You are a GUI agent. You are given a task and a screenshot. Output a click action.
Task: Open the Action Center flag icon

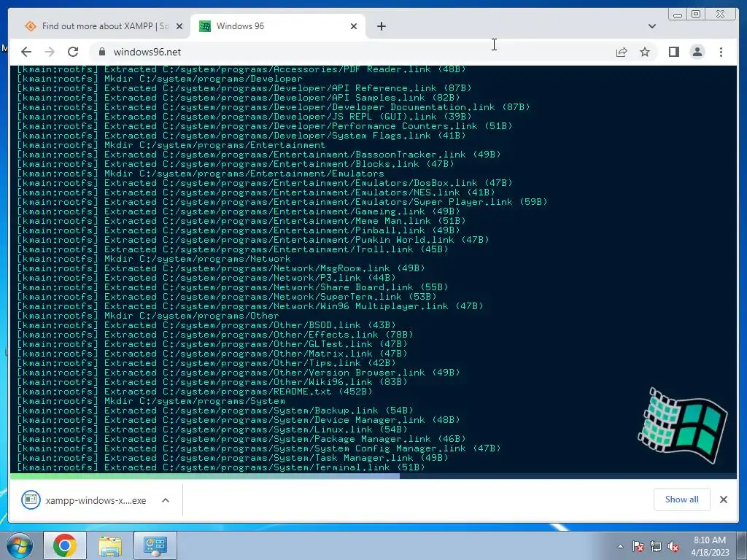pos(638,546)
